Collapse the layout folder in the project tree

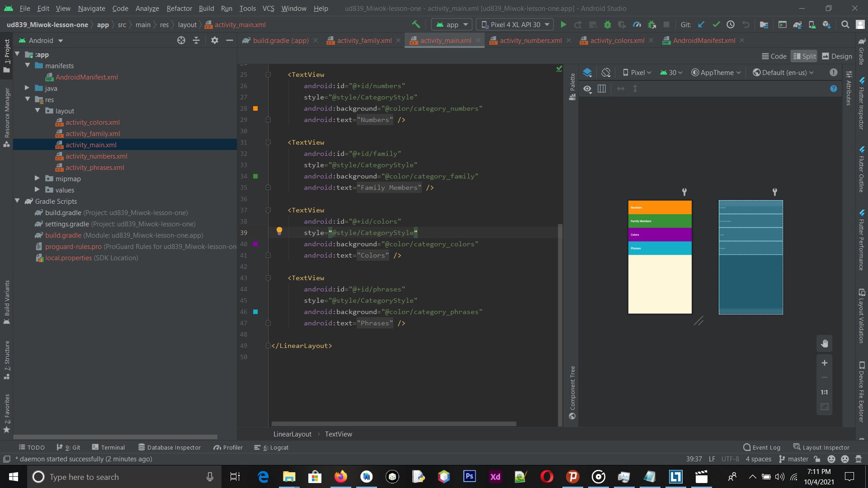(38, 111)
